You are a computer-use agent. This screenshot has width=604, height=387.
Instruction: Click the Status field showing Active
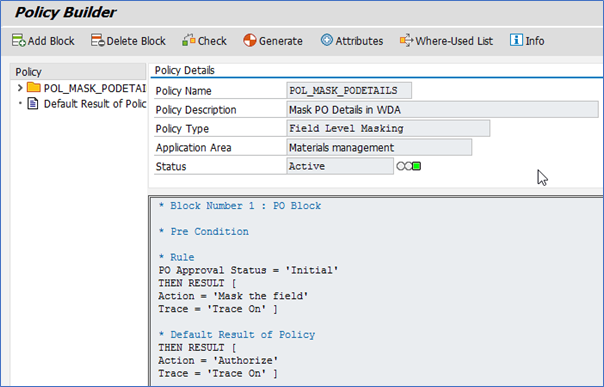(x=340, y=166)
